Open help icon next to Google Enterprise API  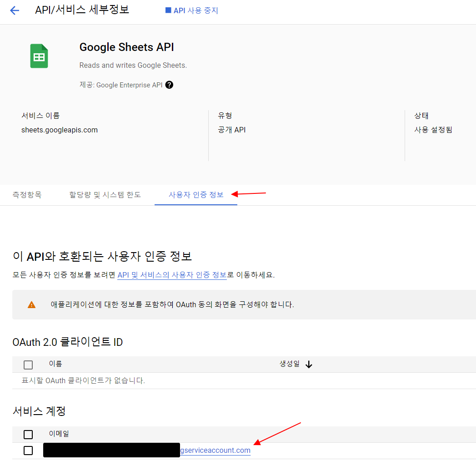click(x=169, y=85)
